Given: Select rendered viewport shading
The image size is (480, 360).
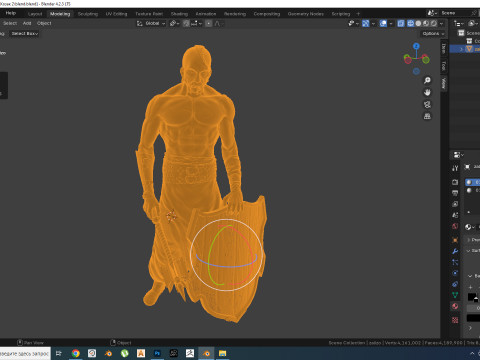Looking at the screenshot, I should click(434, 23).
